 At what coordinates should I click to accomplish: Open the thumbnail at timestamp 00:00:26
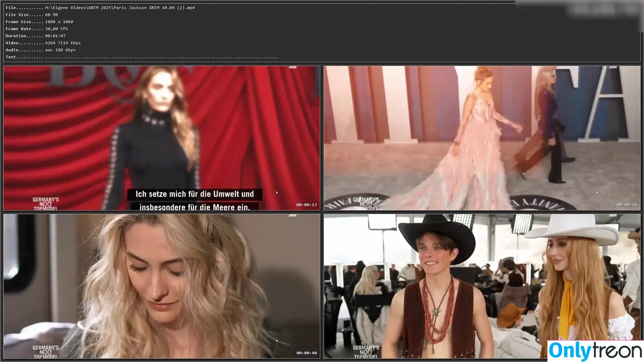482,138
